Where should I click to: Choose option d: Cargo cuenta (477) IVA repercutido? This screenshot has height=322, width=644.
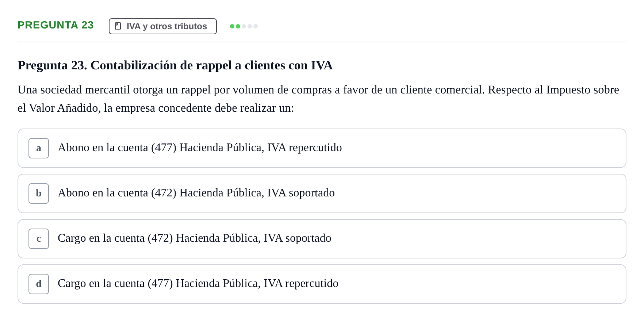322,284
